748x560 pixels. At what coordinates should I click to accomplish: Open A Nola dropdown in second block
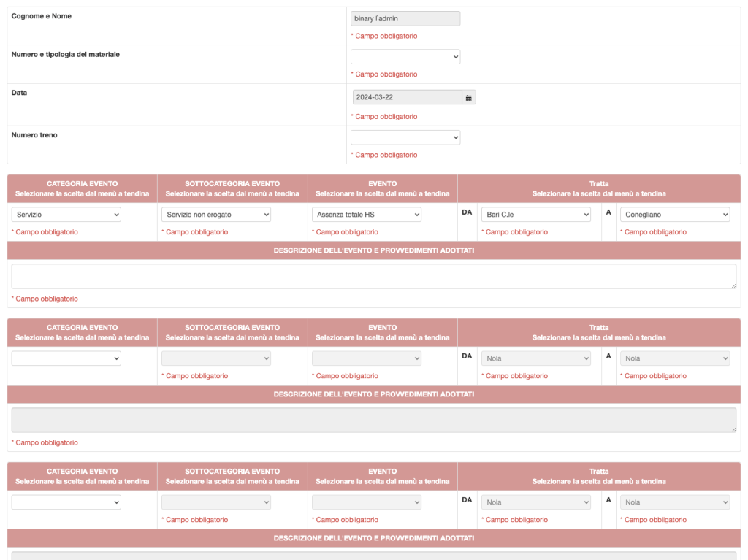coord(675,358)
